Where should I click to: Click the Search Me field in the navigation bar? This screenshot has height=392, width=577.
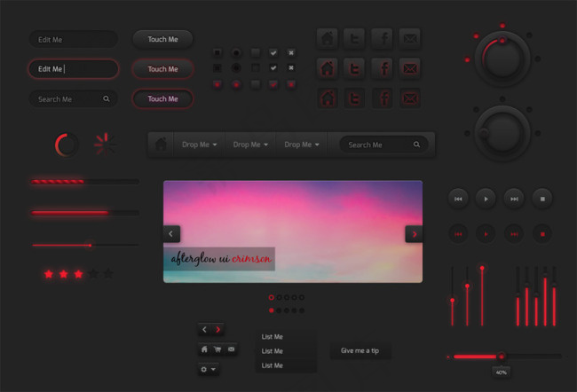click(383, 145)
